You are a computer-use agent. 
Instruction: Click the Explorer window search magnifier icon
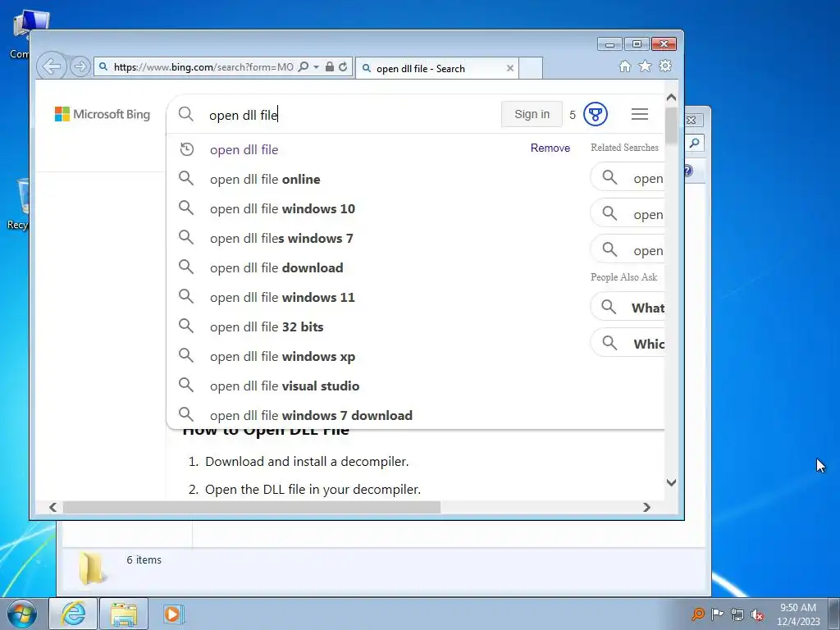[694, 143]
